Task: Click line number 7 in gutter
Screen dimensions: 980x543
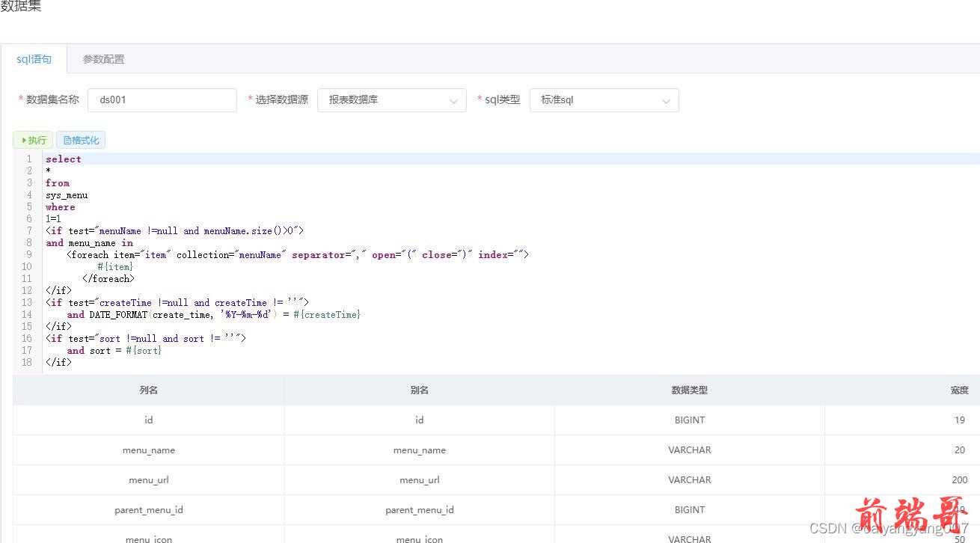Action: pyautogui.click(x=29, y=231)
